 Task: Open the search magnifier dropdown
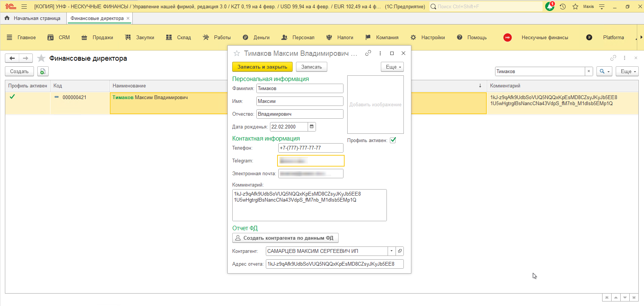pos(604,71)
